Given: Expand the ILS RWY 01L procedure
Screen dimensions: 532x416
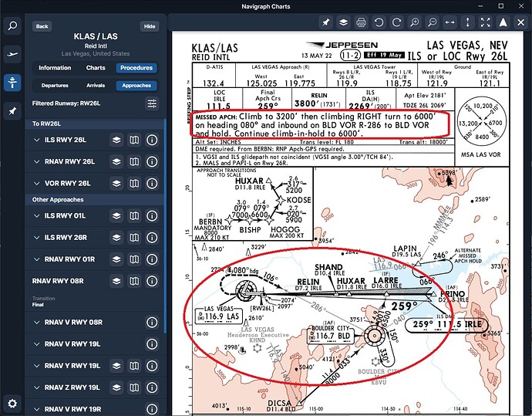Looking at the screenshot, I should (x=37, y=215).
